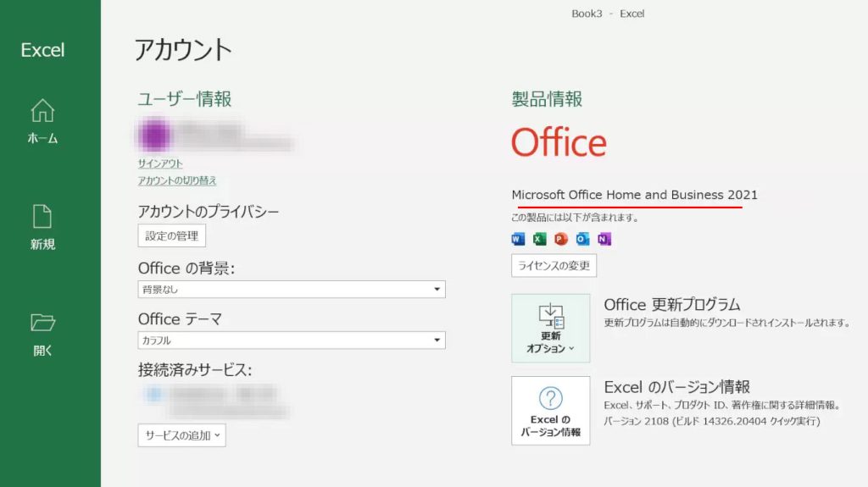
Task: Click the purple user profile avatar
Action: tap(155, 136)
